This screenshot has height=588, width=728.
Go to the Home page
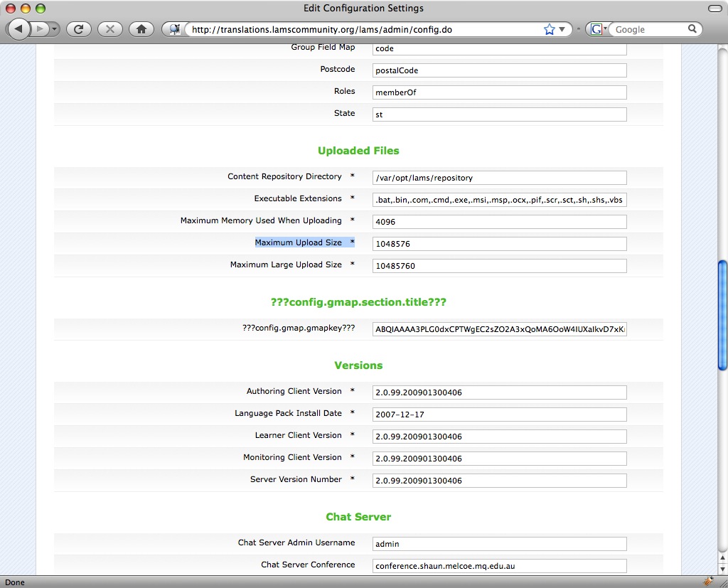(141, 29)
